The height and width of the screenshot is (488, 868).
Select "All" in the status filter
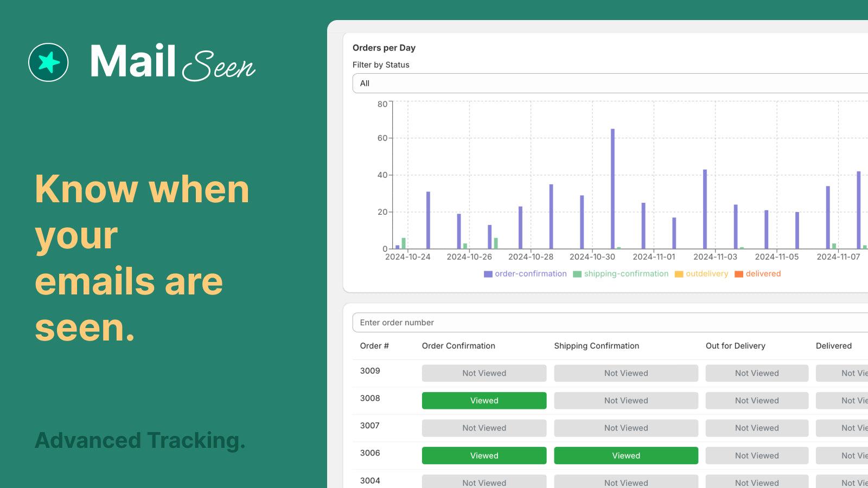click(x=365, y=84)
